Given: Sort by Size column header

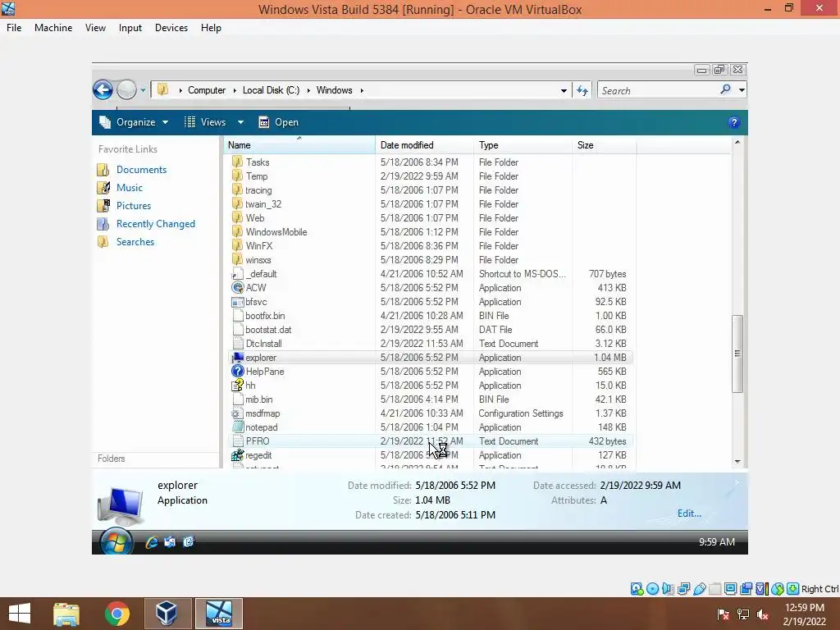Looking at the screenshot, I should [604, 145].
